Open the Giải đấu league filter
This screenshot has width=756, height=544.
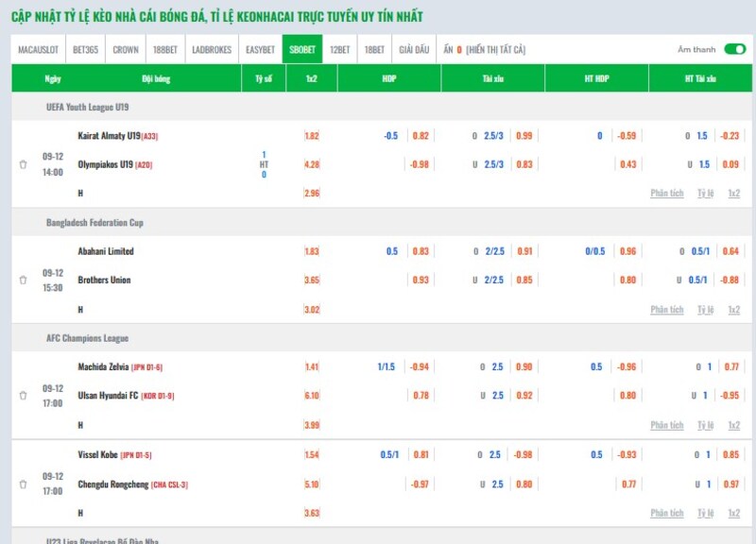pos(413,49)
